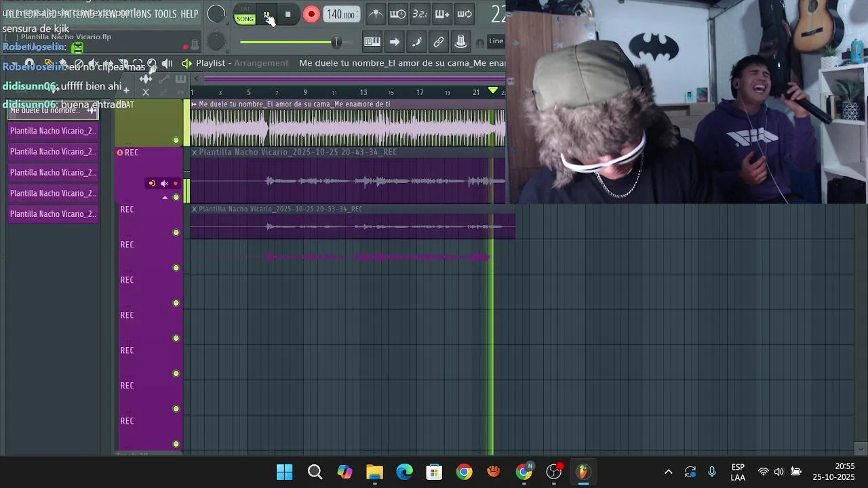Image resolution: width=868 pixels, height=488 pixels.
Task: Click the step editing mode icon
Action: coord(417,42)
